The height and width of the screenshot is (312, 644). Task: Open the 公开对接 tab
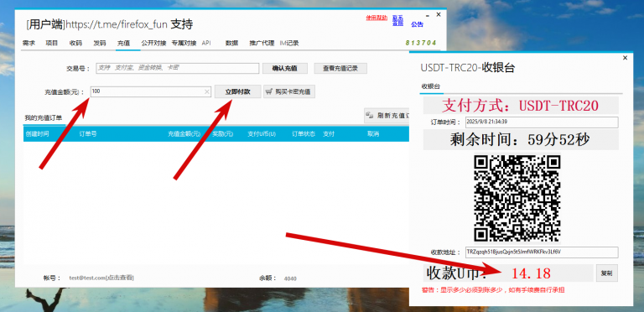(153, 43)
